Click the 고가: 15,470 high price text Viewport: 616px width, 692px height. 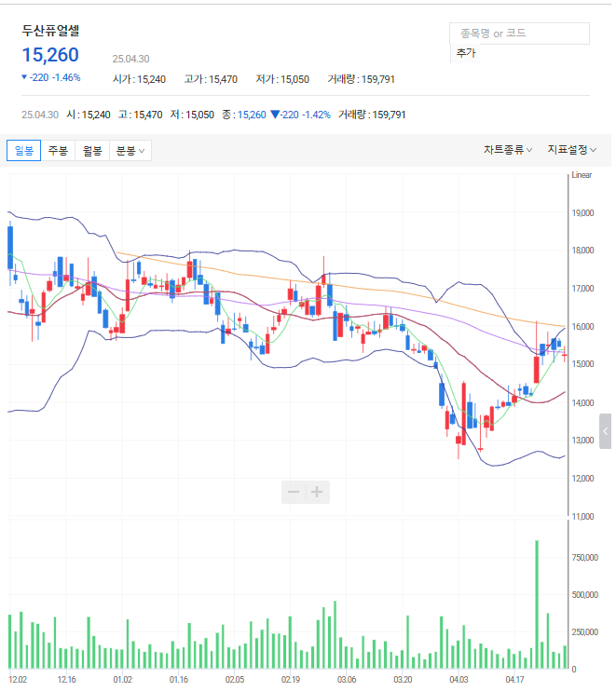(212, 80)
